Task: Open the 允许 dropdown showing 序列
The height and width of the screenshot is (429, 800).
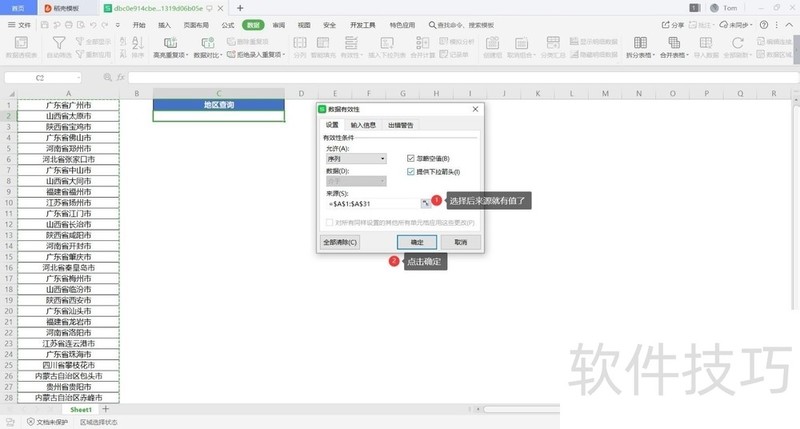Action: 356,159
